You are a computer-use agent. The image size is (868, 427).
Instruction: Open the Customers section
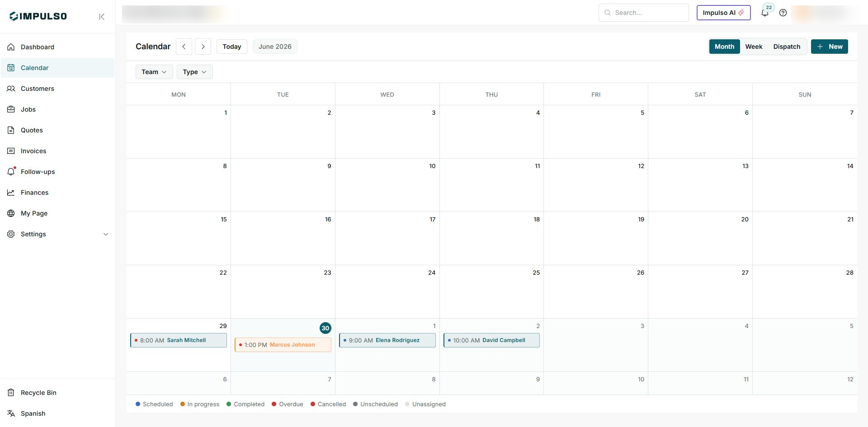point(57,89)
